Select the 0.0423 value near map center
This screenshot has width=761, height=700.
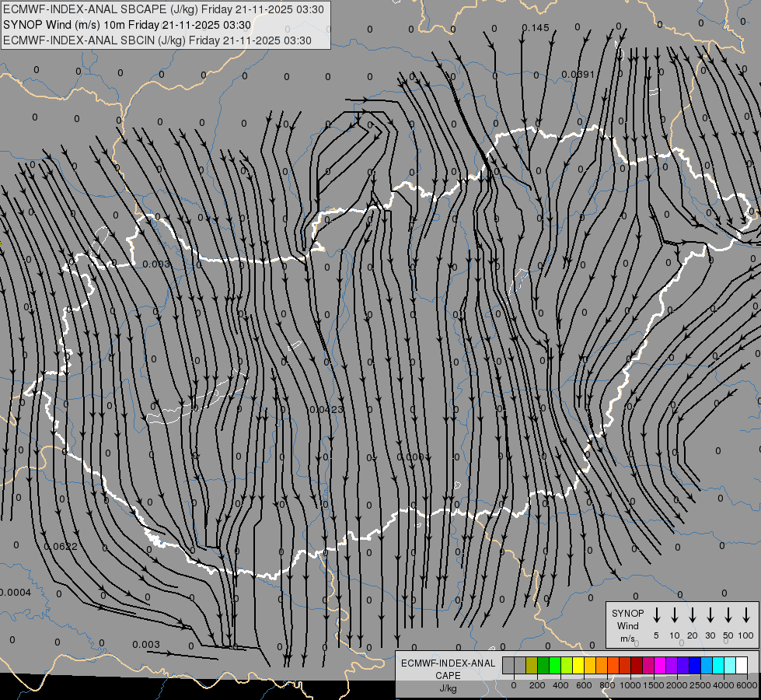click(x=326, y=410)
